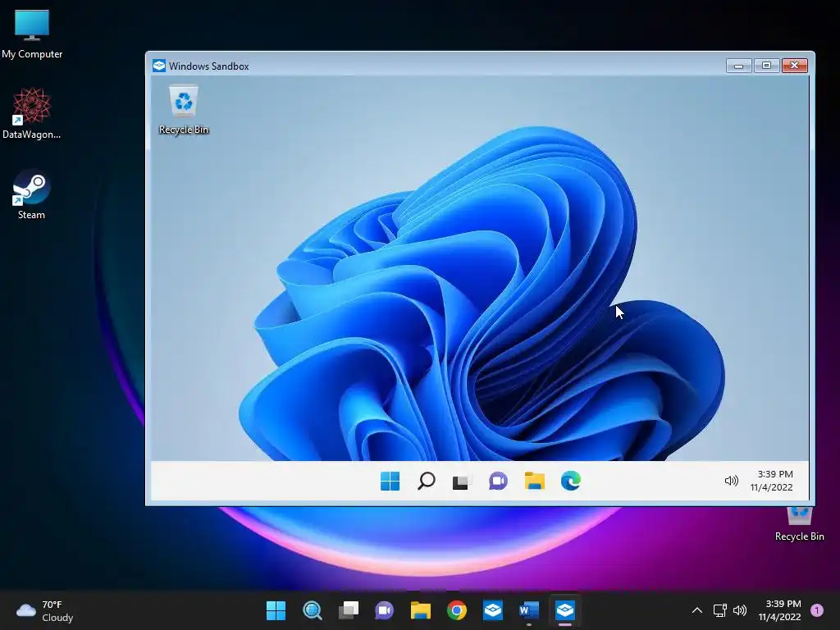The height and width of the screenshot is (630, 840).
Task: Click the Sandbox Start button
Action: pos(390,481)
